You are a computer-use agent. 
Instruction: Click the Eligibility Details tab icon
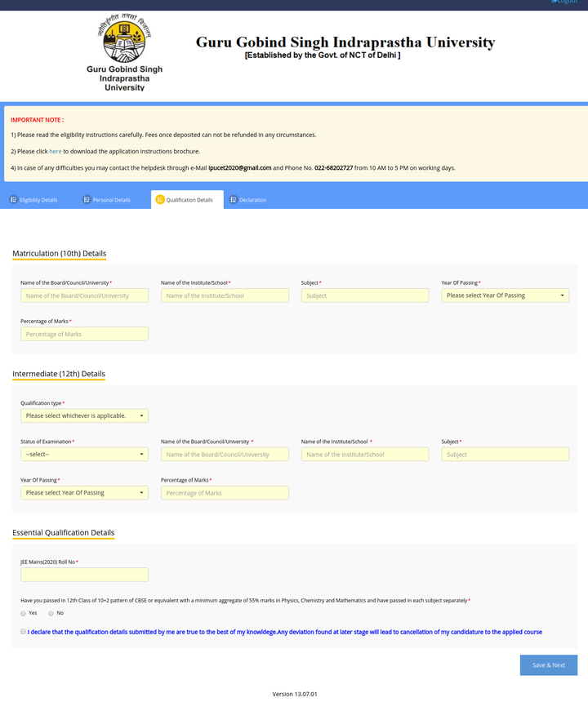click(x=13, y=200)
